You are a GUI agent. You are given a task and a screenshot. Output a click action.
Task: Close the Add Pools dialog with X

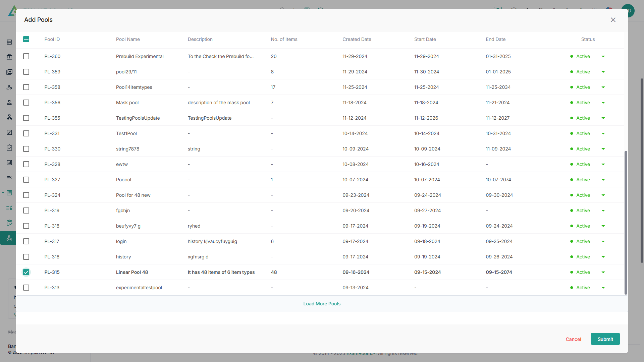click(x=613, y=20)
